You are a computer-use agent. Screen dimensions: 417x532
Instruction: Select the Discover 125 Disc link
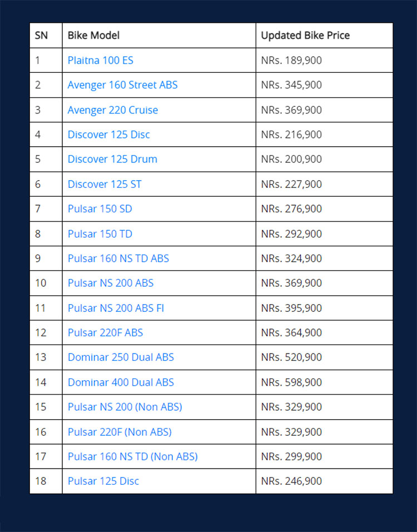point(109,135)
